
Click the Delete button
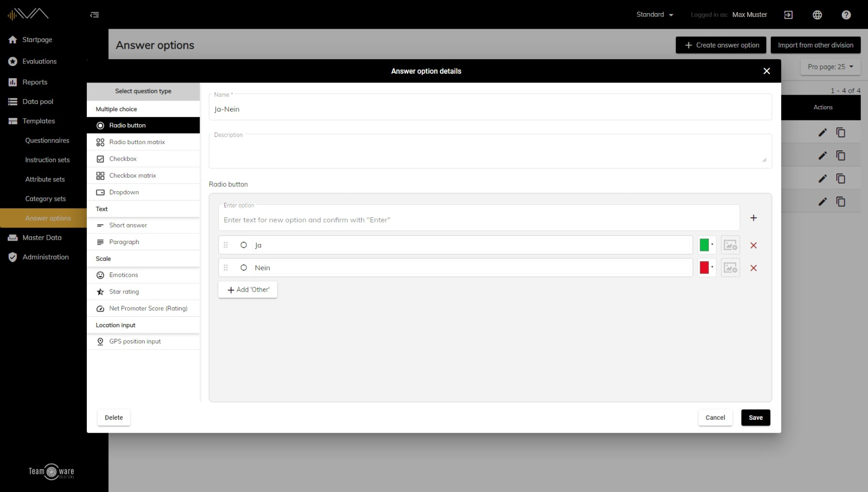coord(114,418)
